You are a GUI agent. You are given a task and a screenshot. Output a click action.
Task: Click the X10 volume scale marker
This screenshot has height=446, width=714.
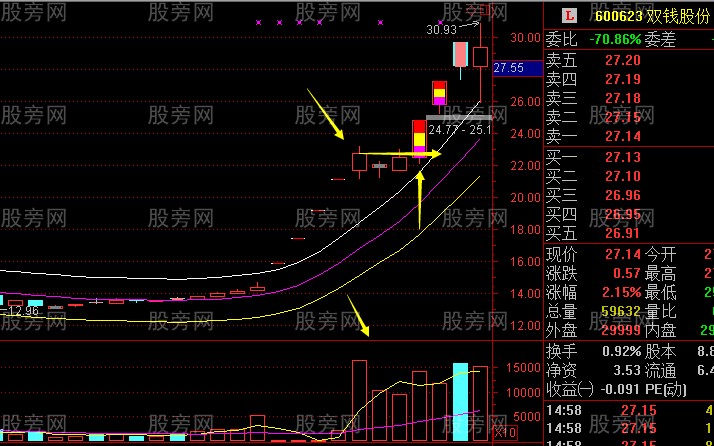(505, 431)
